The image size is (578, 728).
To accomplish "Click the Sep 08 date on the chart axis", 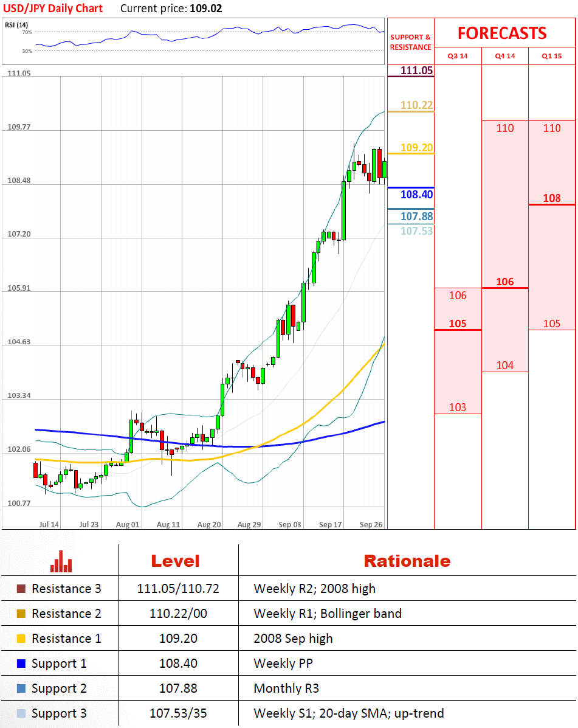I will [x=289, y=524].
